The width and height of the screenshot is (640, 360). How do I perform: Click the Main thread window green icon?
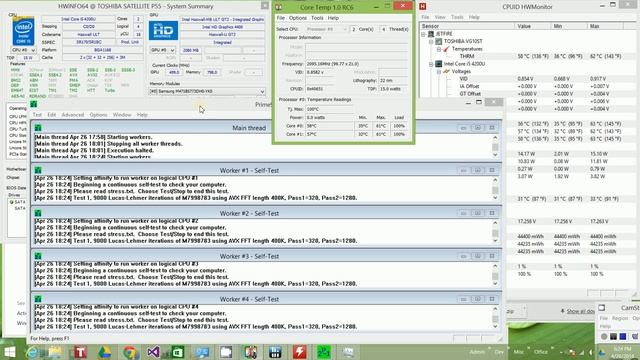point(38,128)
